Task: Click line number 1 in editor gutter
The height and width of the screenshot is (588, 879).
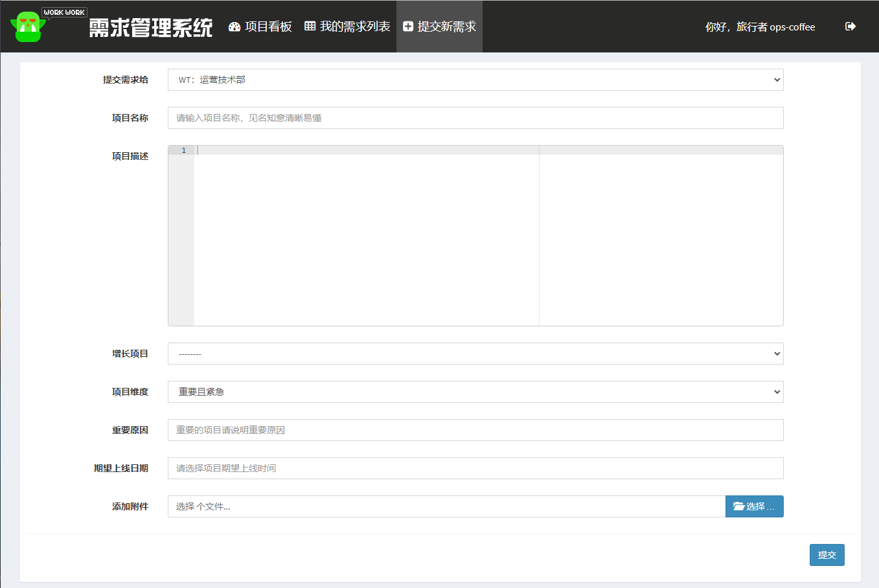Action: click(x=183, y=150)
